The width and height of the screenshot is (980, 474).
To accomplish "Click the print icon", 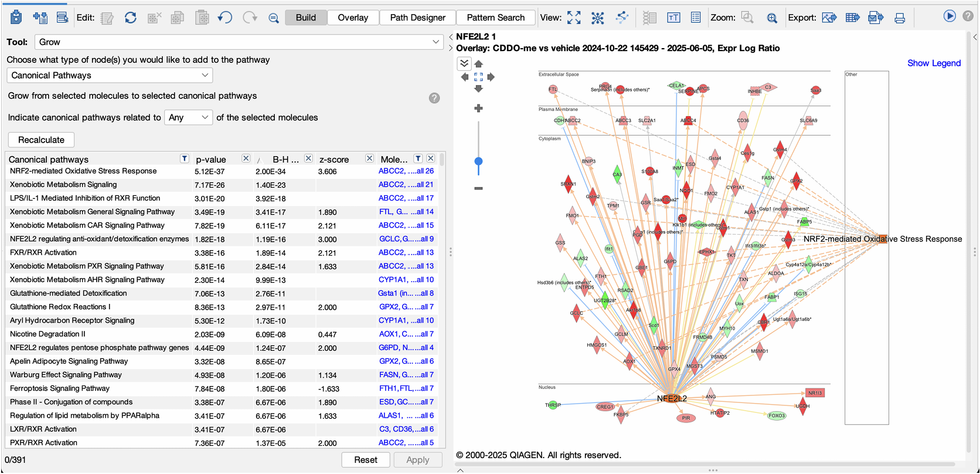I will point(900,18).
